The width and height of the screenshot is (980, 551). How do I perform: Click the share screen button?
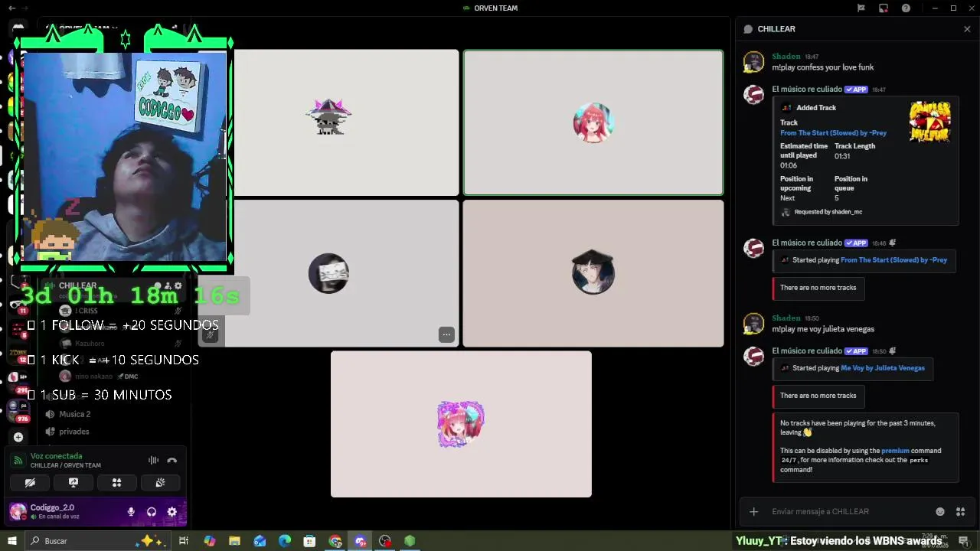pos(73,483)
